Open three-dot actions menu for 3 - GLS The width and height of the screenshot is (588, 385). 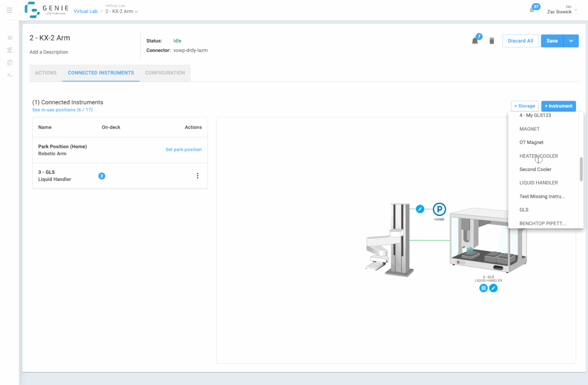point(198,176)
